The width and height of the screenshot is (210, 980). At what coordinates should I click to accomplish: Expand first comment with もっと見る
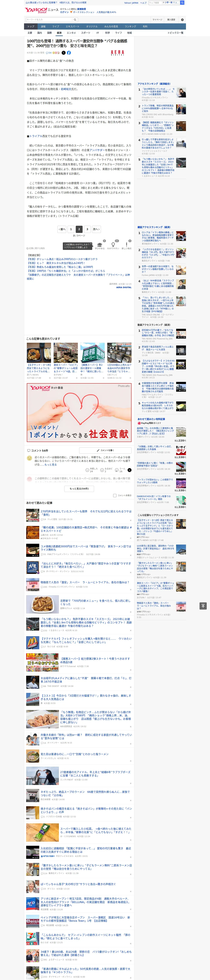[x=51, y=465]
